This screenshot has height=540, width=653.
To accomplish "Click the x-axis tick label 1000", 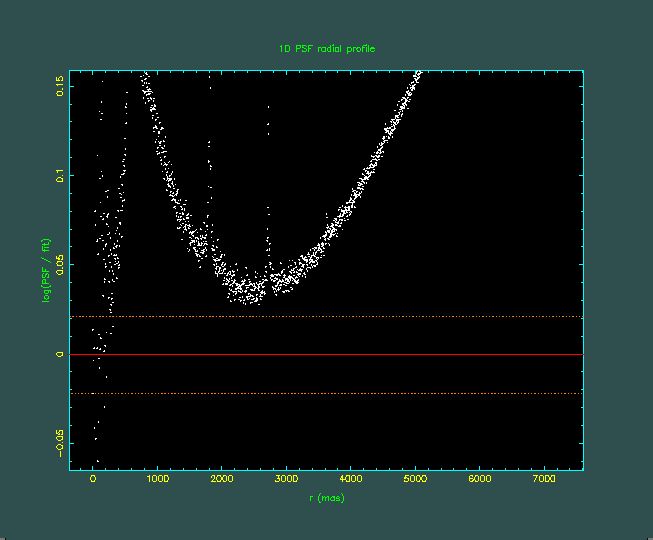I will (157, 481).
